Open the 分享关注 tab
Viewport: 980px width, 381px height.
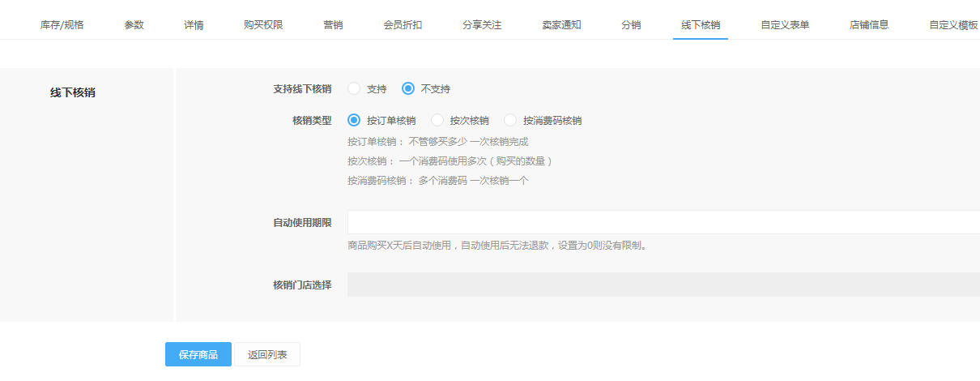[482, 25]
